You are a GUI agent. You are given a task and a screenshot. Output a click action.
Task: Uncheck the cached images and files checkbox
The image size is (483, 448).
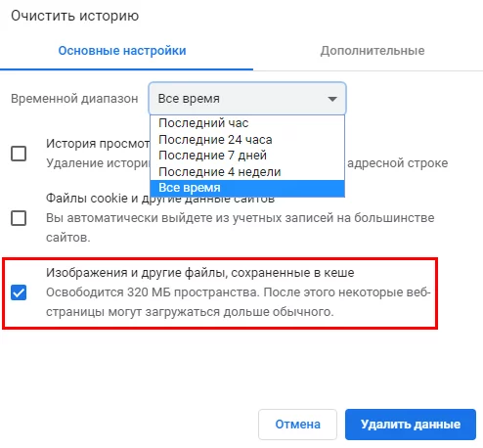(x=19, y=292)
